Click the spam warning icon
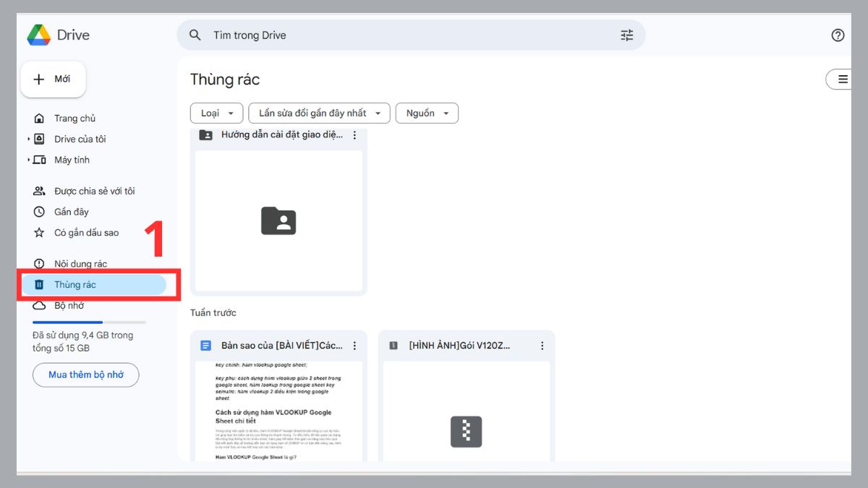This screenshot has height=488, width=868. [x=40, y=264]
